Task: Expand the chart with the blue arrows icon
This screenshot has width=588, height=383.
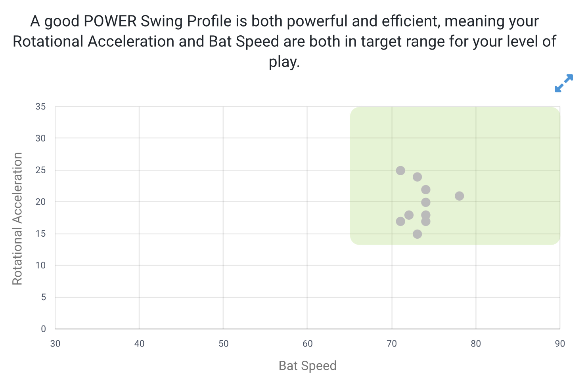Action: tap(564, 83)
